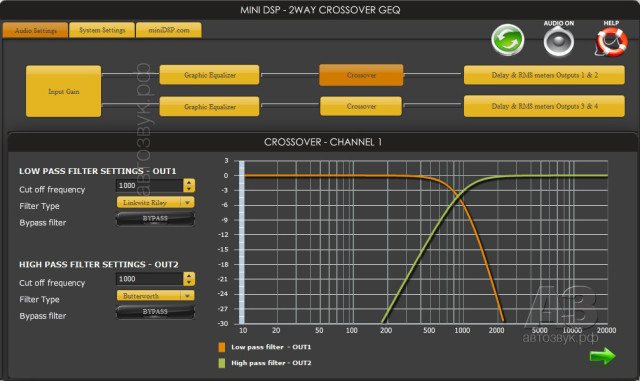Click orange Low pass filter OUT1 legend swatch
640x381 pixels.
222,347
